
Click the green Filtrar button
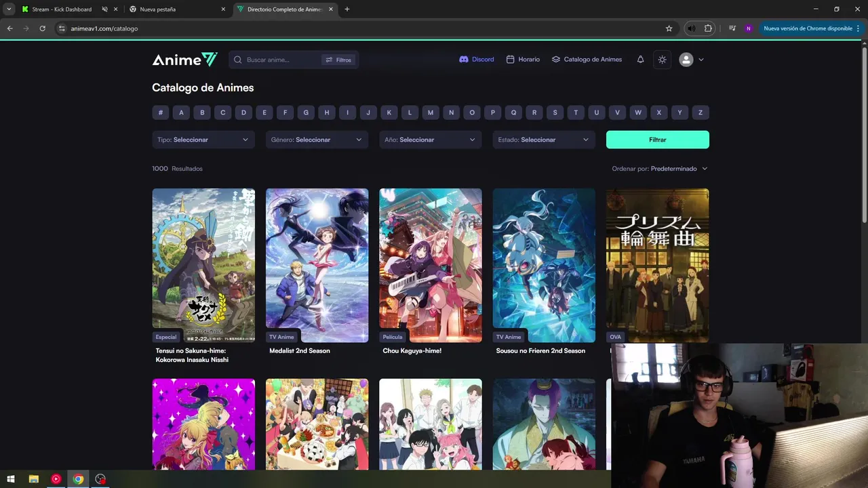[658, 140]
